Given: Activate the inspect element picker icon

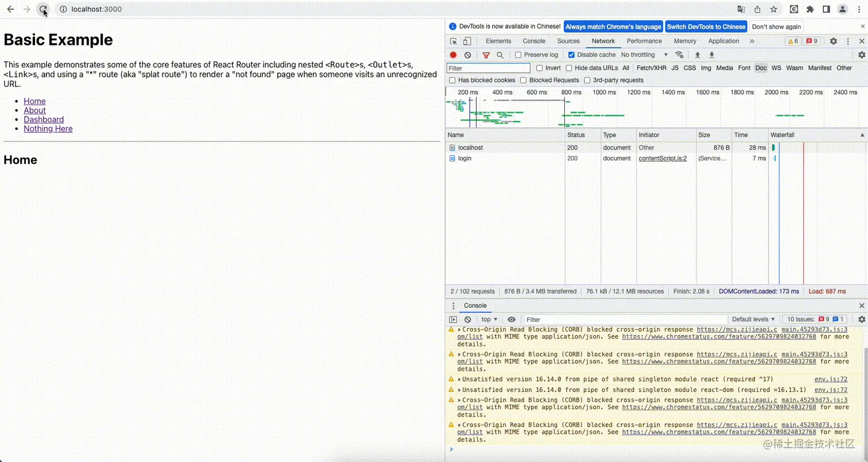Looking at the screenshot, I should tap(454, 41).
